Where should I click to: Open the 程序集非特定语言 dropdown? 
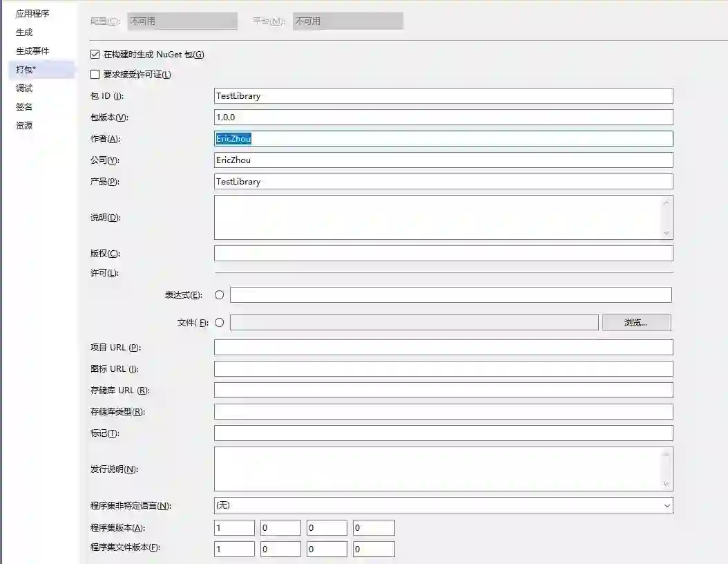[443, 505]
